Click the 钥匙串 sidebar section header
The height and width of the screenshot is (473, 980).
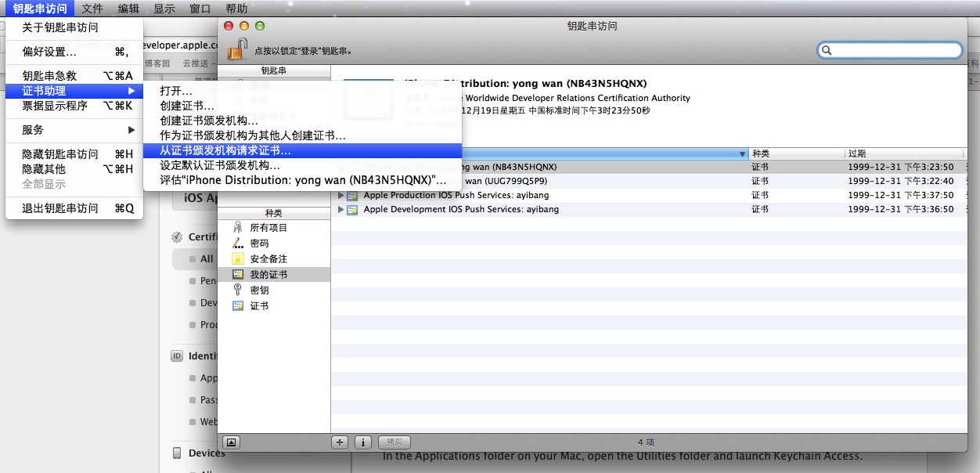click(x=273, y=70)
